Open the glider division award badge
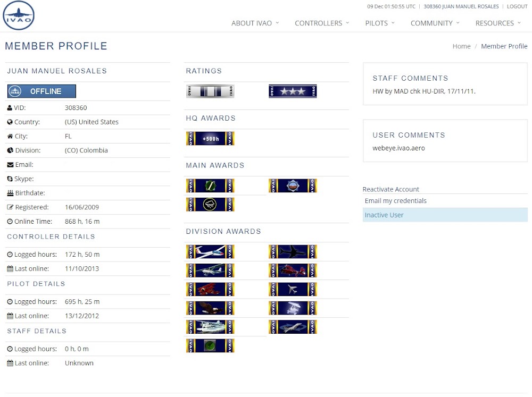This screenshot has width=532, height=397. coord(210,252)
